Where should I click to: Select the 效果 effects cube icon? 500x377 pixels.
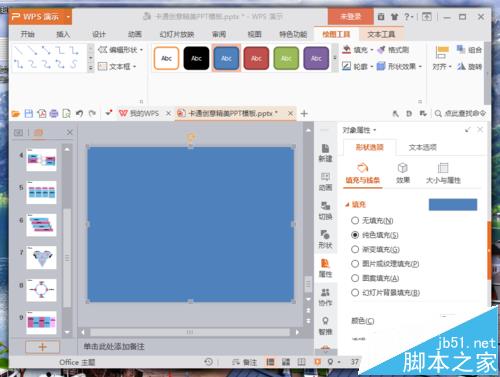[403, 173]
